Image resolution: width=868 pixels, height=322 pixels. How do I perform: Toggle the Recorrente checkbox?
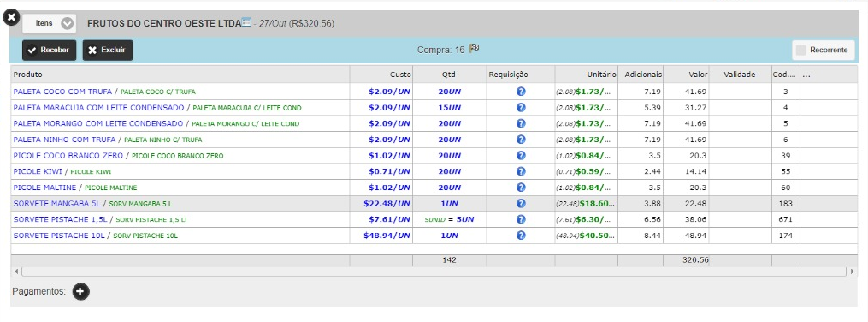pyautogui.click(x=800, y=50)
